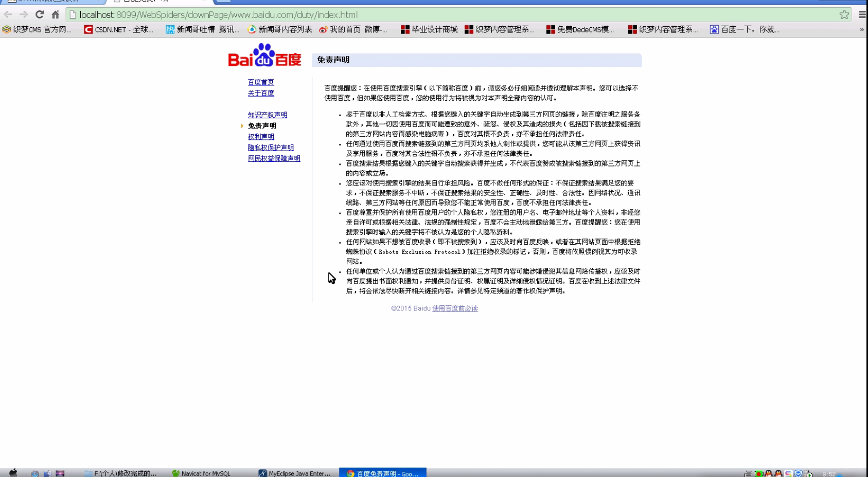The width and height of the screenshot is (868, 477).
Task: Click the browser back arrow
Action: point(8,14)
